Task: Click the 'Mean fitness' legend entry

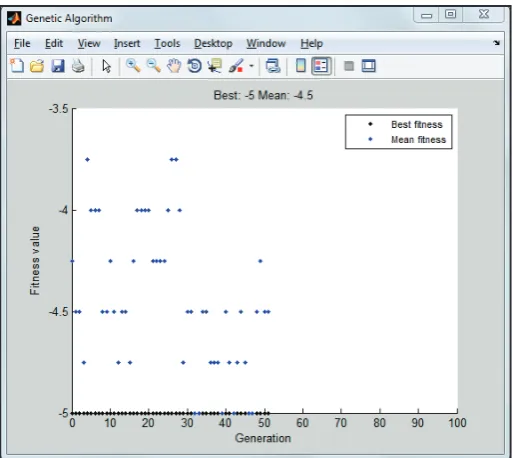Action: (x=418, y=139)
